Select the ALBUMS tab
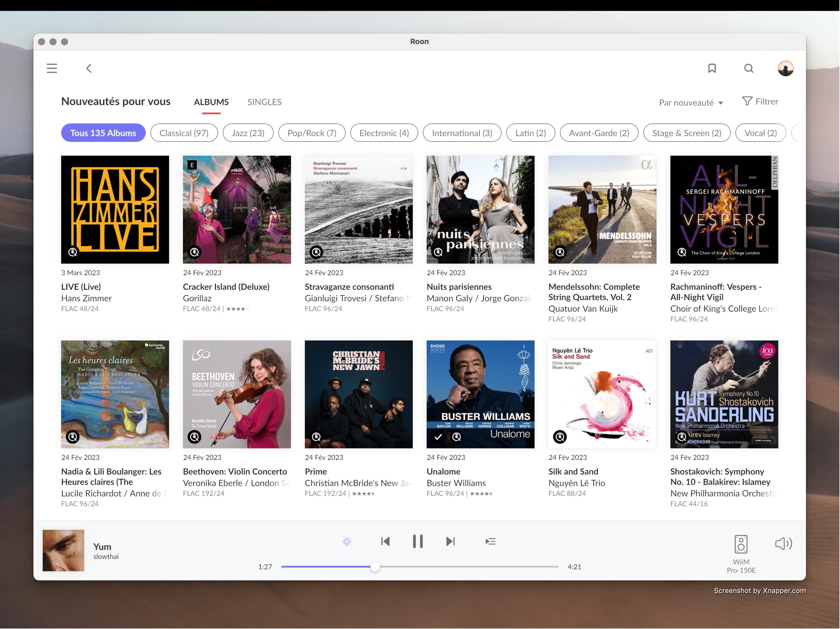This screenshot has width=840, height=629. [x=211, y=102]
